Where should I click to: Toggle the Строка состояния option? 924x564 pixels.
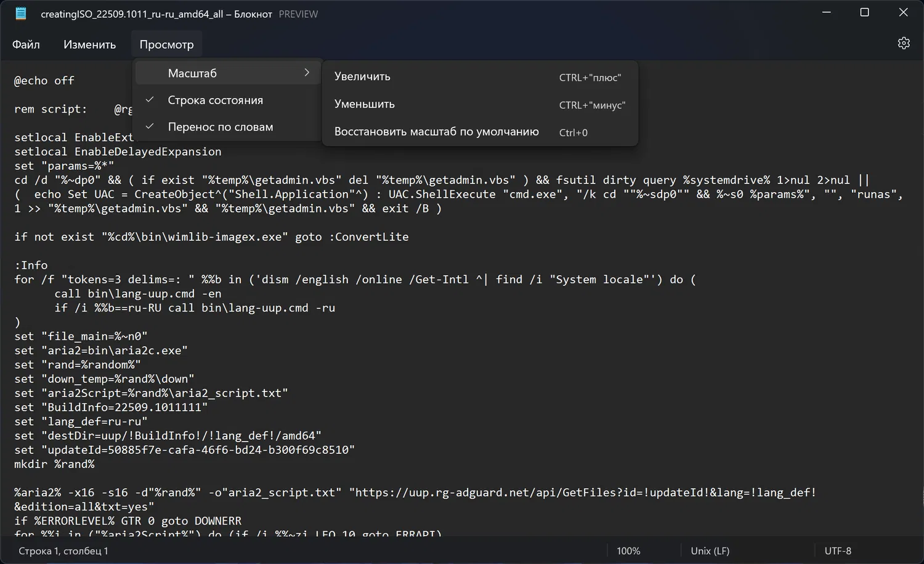pyautogui.click(x=215, y=100)
